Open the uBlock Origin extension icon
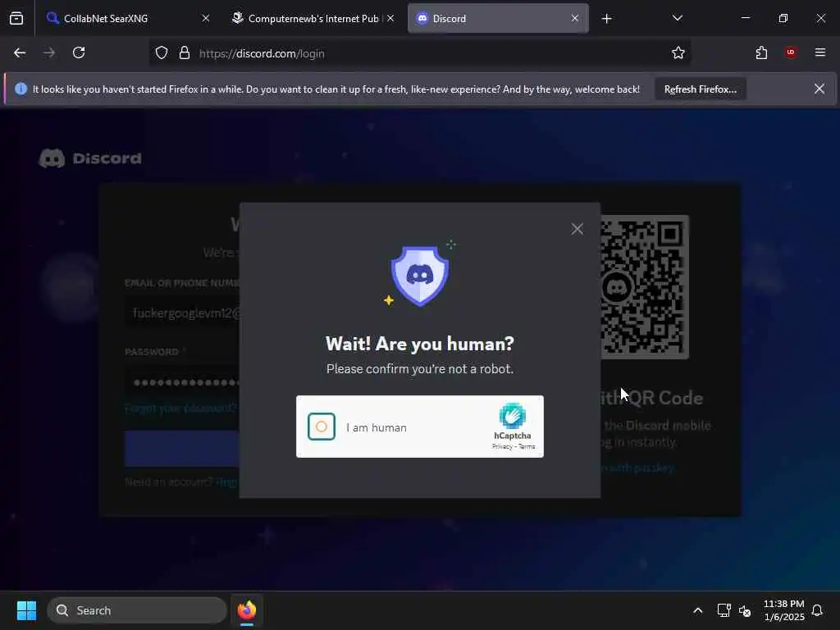 point(791,52)
